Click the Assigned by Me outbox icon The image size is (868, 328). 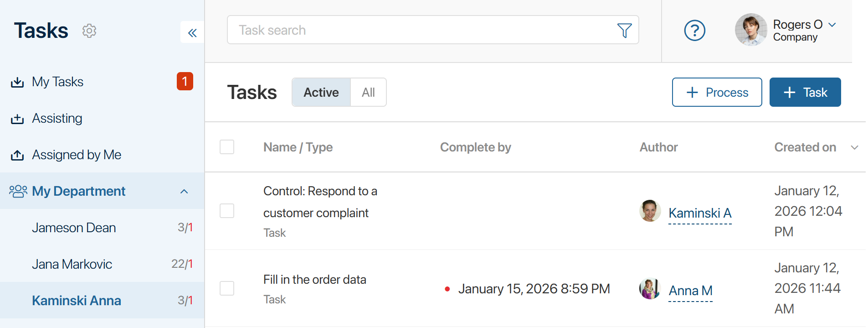coord(17,155)
